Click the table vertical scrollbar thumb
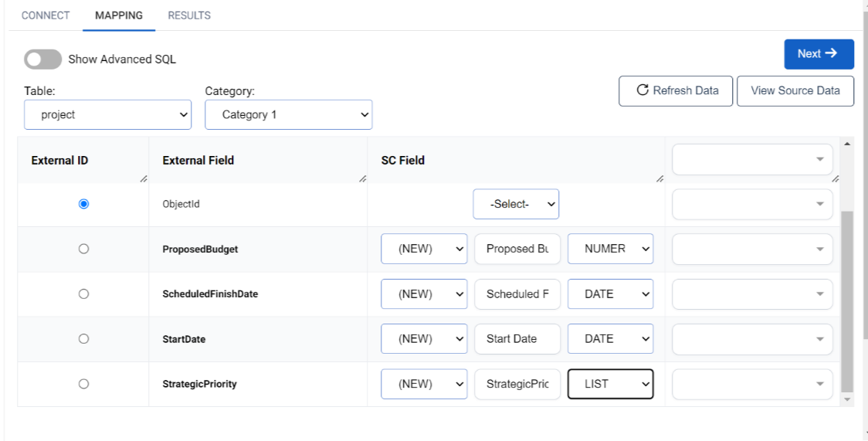 [x=846, y=301]
